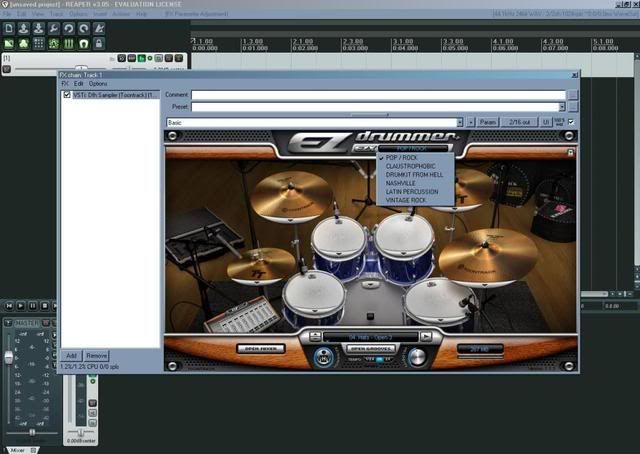Screen dimensions: 640x454
Task: Click the 2/16 out routing button
Action: click(x=519, y=122)
